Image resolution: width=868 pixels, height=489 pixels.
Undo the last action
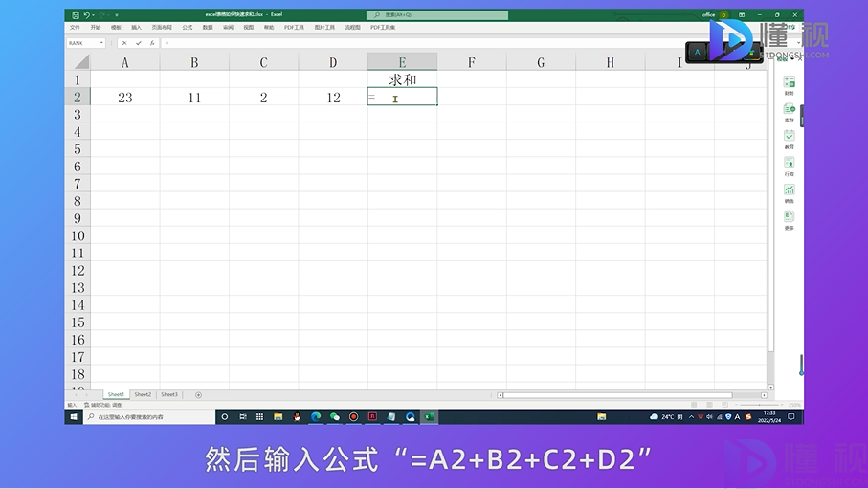[x=86, y=15]
